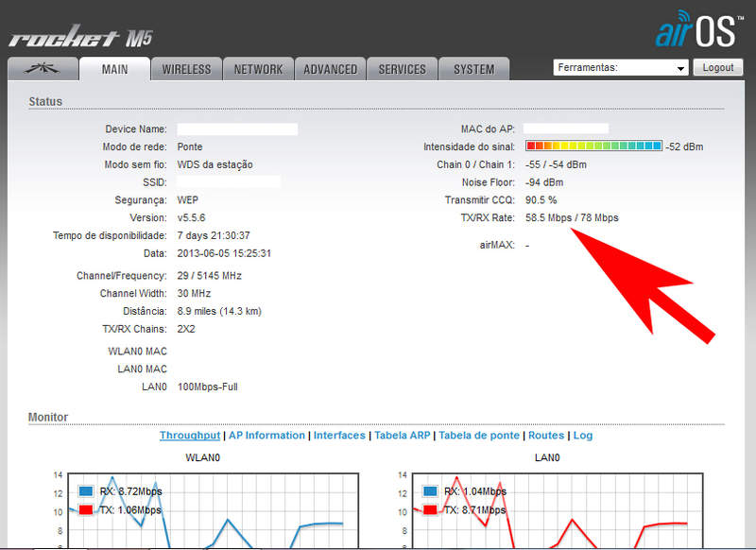Image resolution: width=756 pixels, height=550 pixels.
Task: Click the Device Name value field
Action: pyautogui.click(x=237, y=129)
